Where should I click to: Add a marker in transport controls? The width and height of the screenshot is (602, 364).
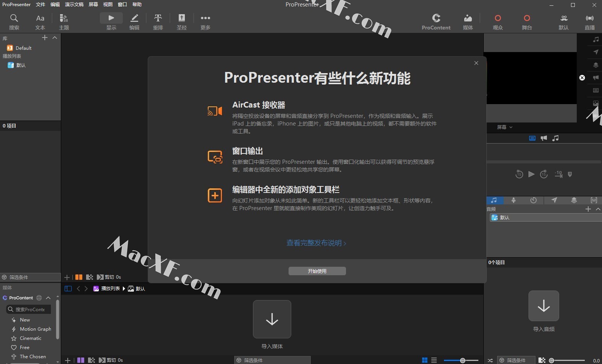570,174
